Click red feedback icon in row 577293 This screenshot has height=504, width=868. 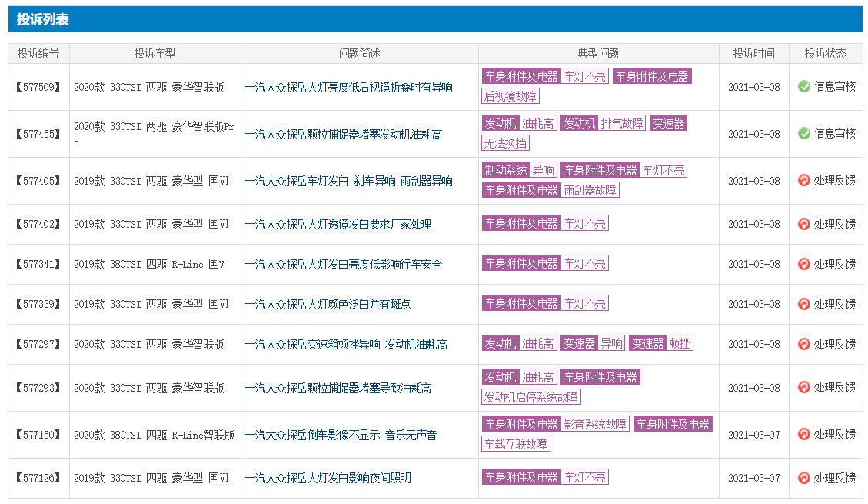(x=803, y=388)
